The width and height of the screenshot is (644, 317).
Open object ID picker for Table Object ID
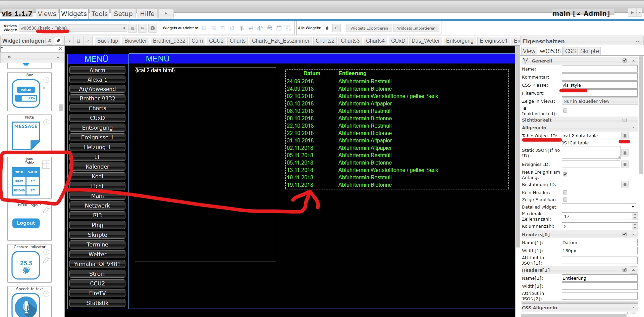tap(625, 136)
